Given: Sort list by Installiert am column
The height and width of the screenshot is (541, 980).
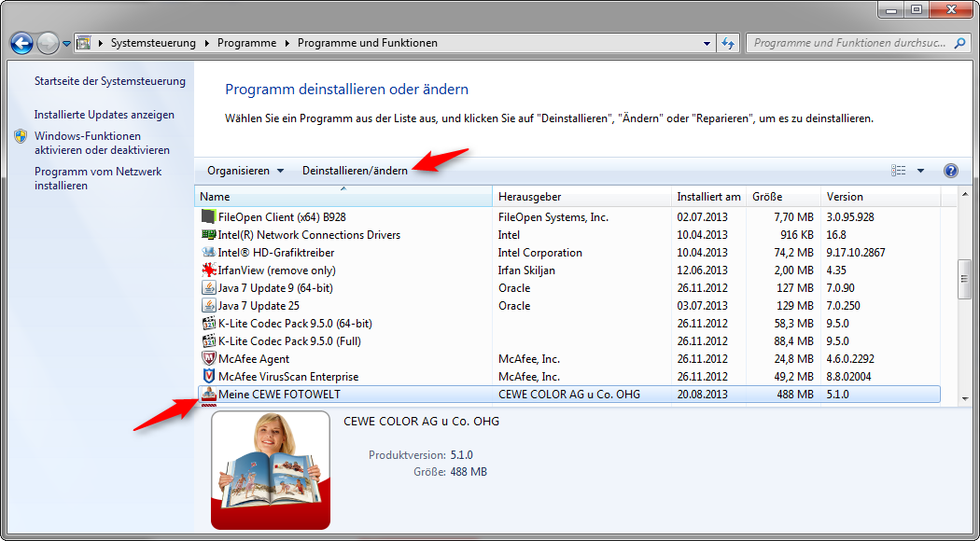Looking at the screenshot, I should (x=708, y=197).
